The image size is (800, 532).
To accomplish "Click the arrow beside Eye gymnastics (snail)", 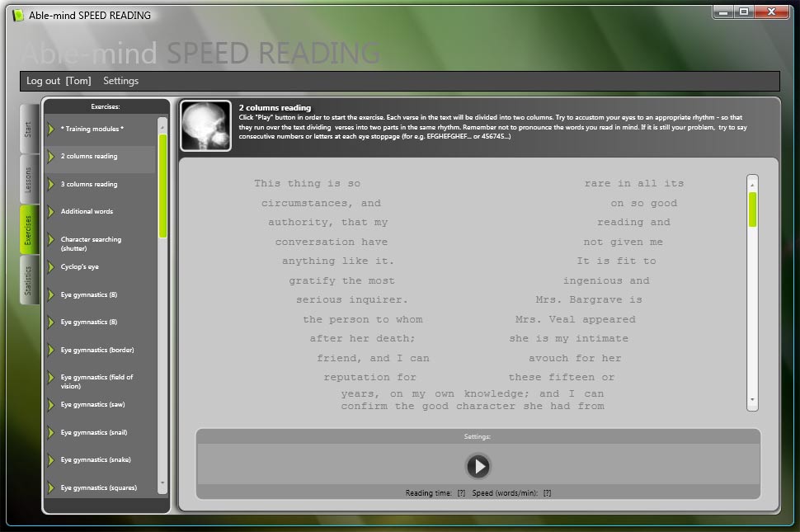I will point(51,432).
